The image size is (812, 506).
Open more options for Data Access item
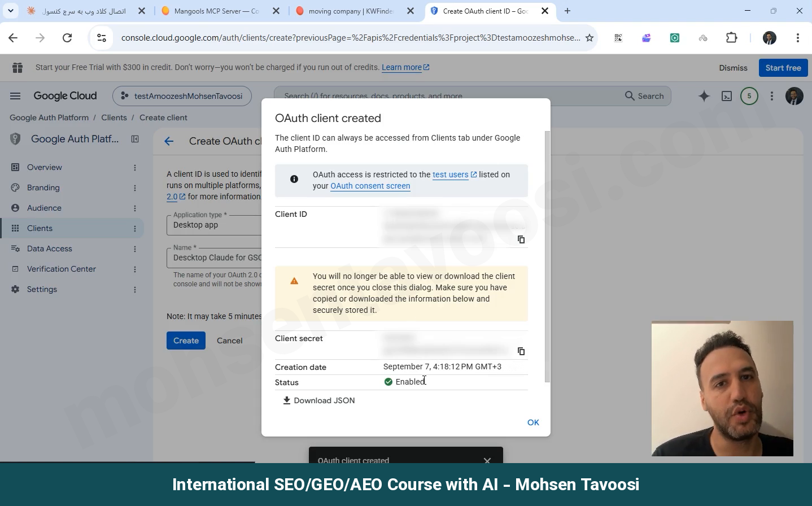(135, 249)
